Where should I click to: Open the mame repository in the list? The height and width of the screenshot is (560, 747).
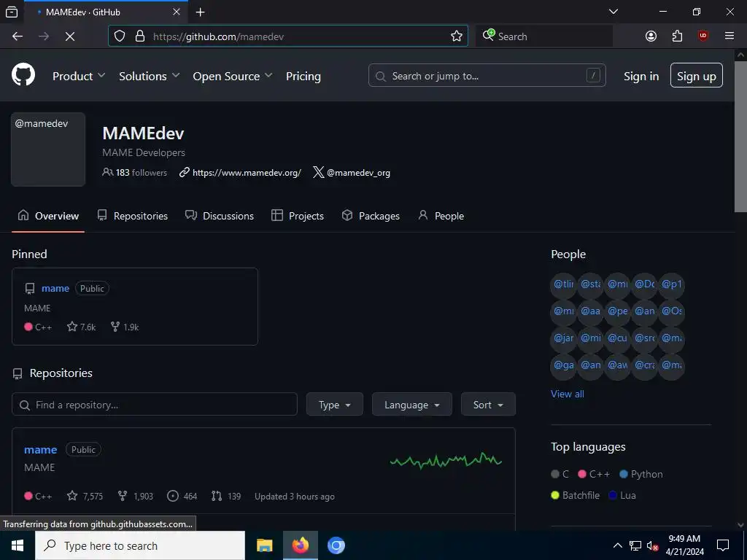coord(41,449)
